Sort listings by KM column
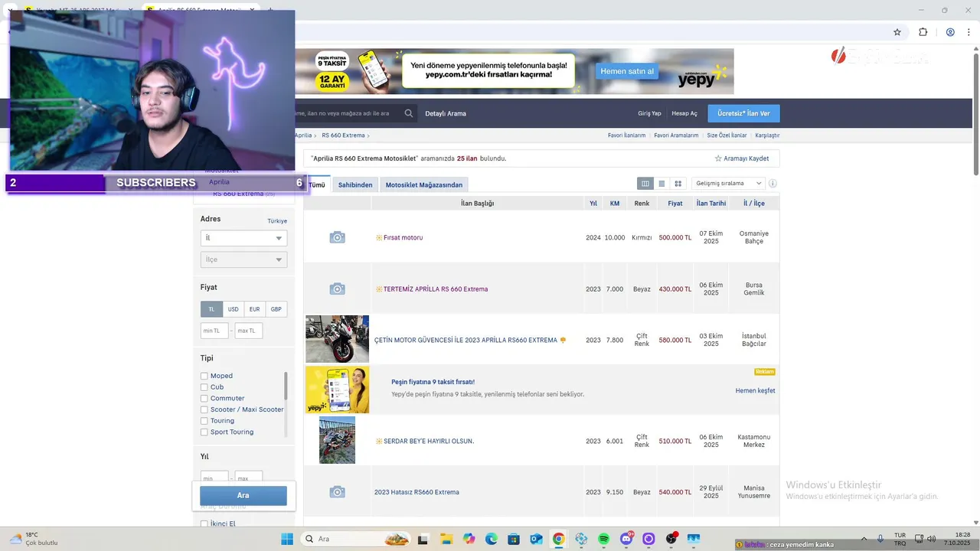The width and height of the screenshot is (980, 551). [615, 204]
